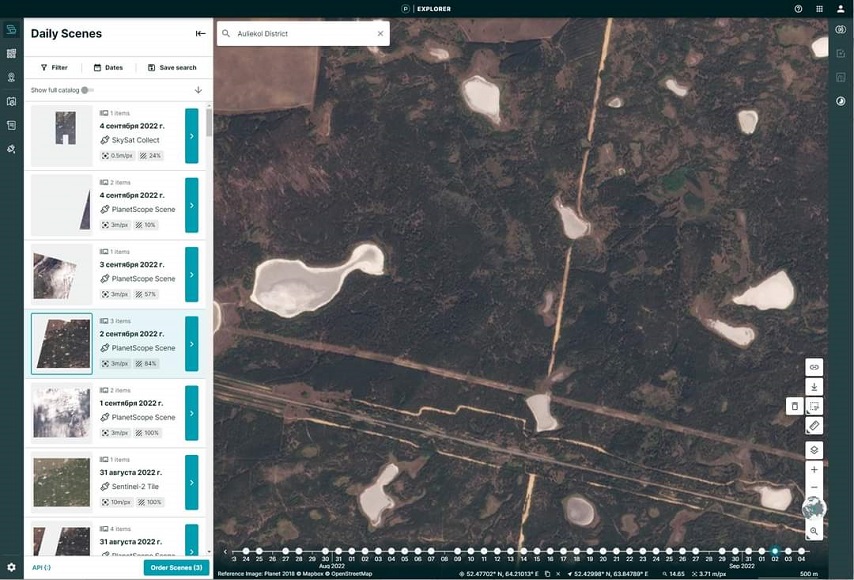Select the draw area of interest tool

click(x=814, y=407)
